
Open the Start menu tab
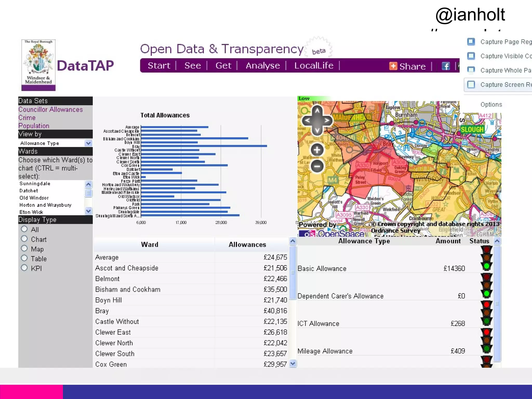click(159, 65)
